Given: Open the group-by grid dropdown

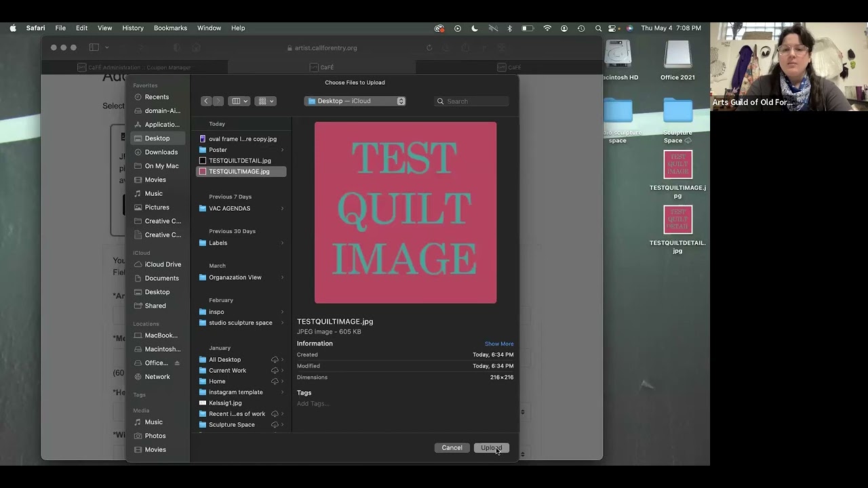Looking at the screenshot, I should [266, 101].
